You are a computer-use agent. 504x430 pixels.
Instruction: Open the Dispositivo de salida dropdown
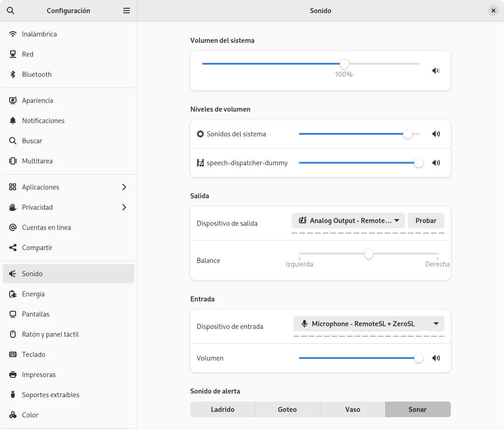(348, 221)
